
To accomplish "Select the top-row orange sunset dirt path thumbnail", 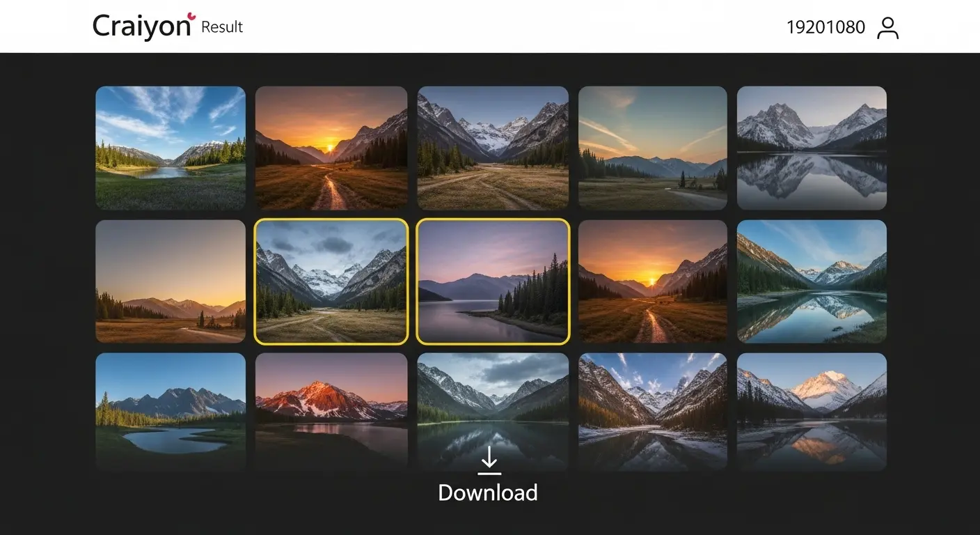I will tap(331, 148).
